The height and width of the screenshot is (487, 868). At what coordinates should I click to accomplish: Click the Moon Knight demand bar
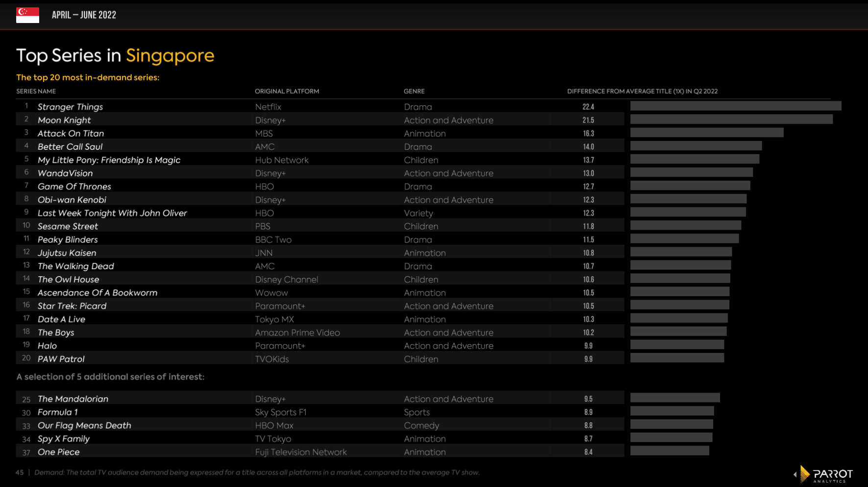[x=731, y=119]
